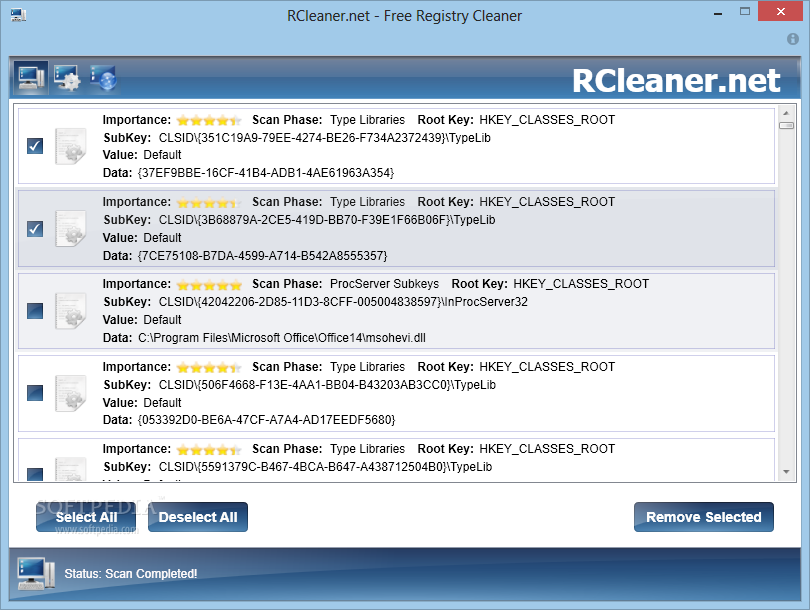Click the Select All button
The height and width of the screenshot is (610, 810).
click(x=86, y=517)
